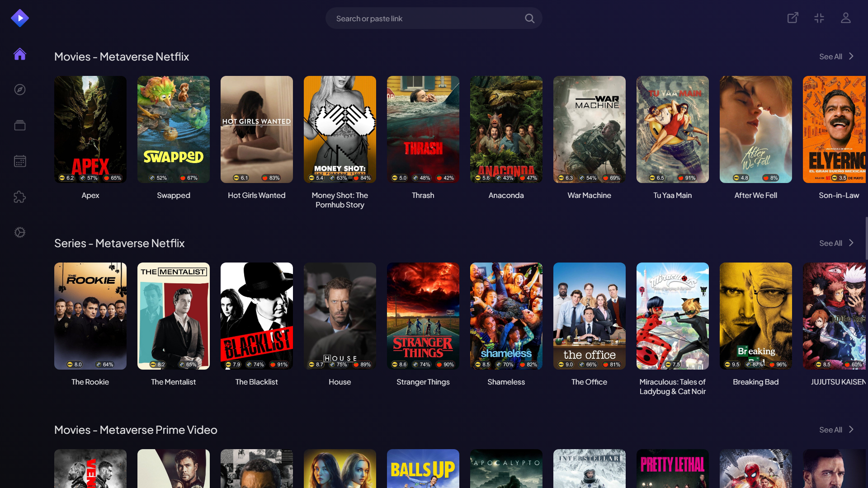Open The Blacklist series poster
Viewport: 868px width, 488px height.
[x=257, y=316]
